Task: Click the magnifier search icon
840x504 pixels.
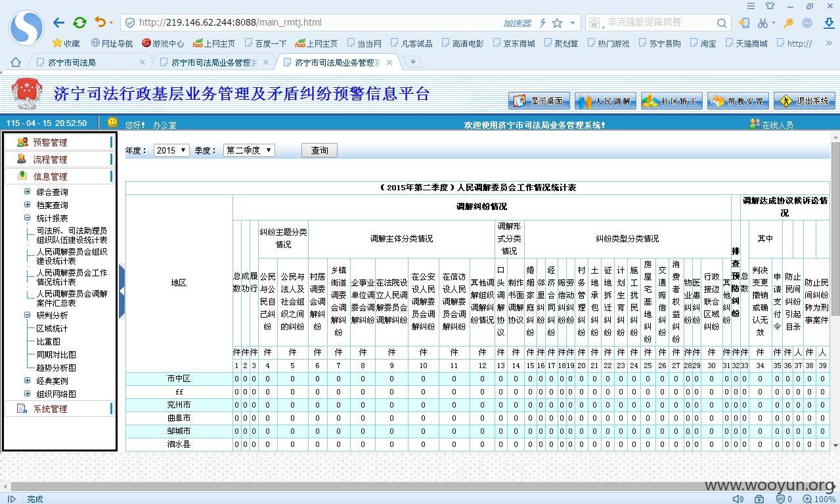Action: pos(722,23)
